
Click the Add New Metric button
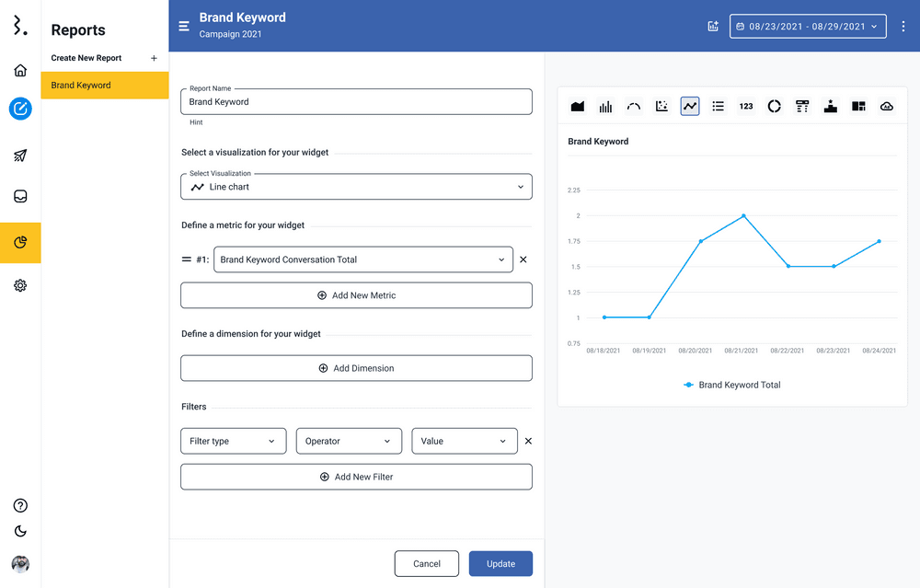click(x=356, y=295)
